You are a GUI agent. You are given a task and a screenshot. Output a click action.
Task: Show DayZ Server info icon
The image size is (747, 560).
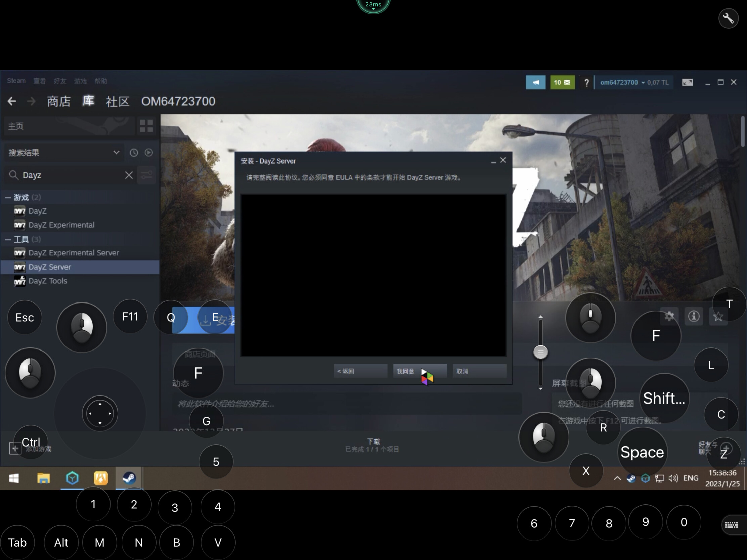(x=694, y=316)
